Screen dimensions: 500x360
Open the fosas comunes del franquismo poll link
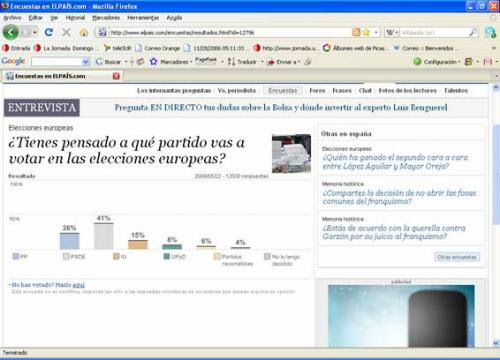click(399, 197)
